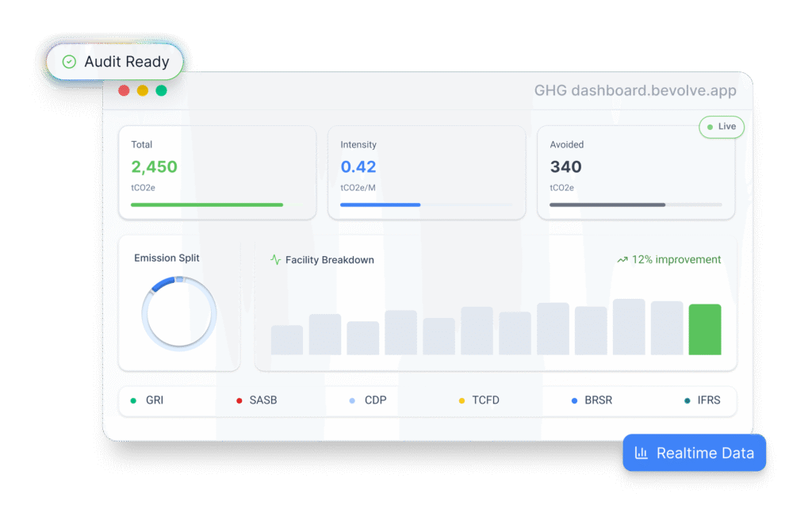Click the yellow dot next to TCFD
This screenshot has height=509, width=812.
pyautogui.click(x=462, y=400)
